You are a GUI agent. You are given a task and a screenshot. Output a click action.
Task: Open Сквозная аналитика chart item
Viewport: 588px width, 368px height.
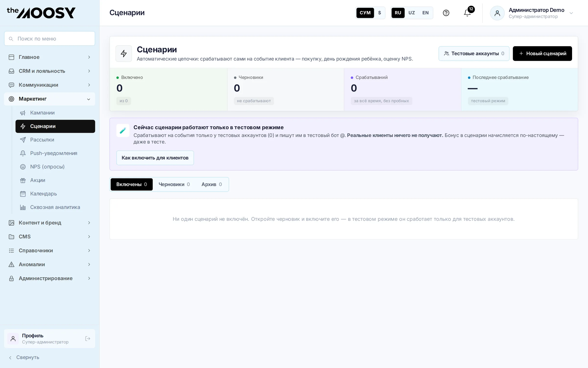coord(55,207)
